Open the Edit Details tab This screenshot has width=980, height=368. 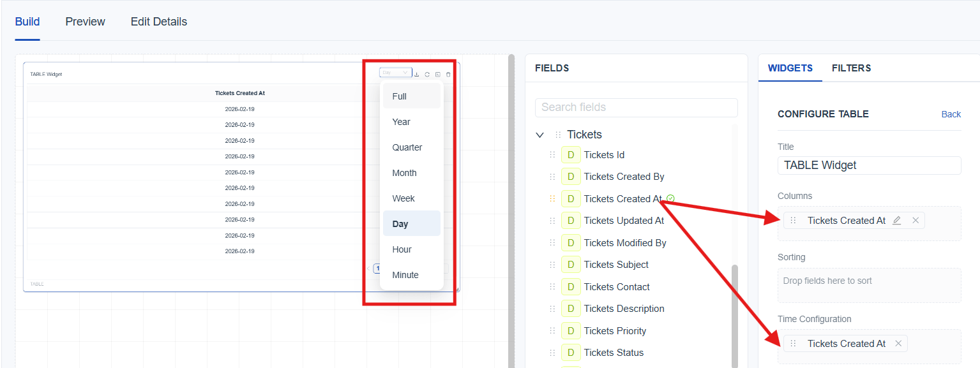(x=159, y=22)
